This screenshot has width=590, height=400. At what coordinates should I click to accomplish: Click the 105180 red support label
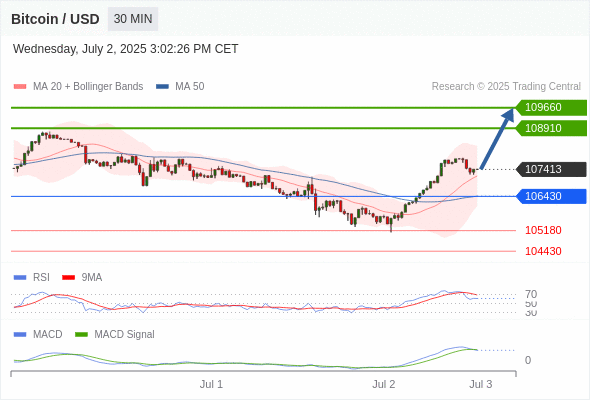coord(543,230)
